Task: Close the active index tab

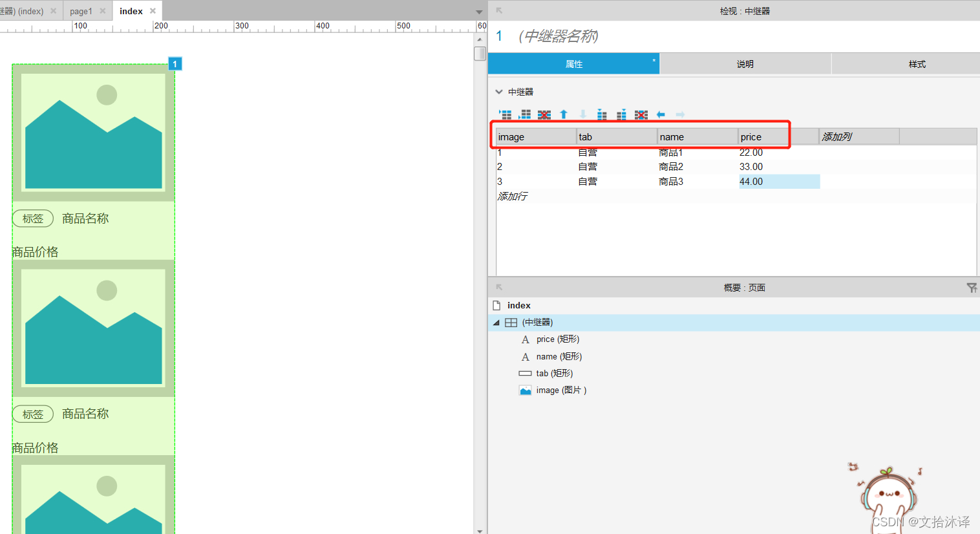Action: pos(153,11)
